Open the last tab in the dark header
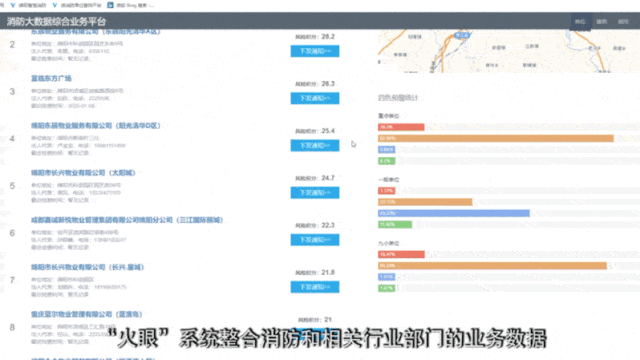 click(623, 22)
